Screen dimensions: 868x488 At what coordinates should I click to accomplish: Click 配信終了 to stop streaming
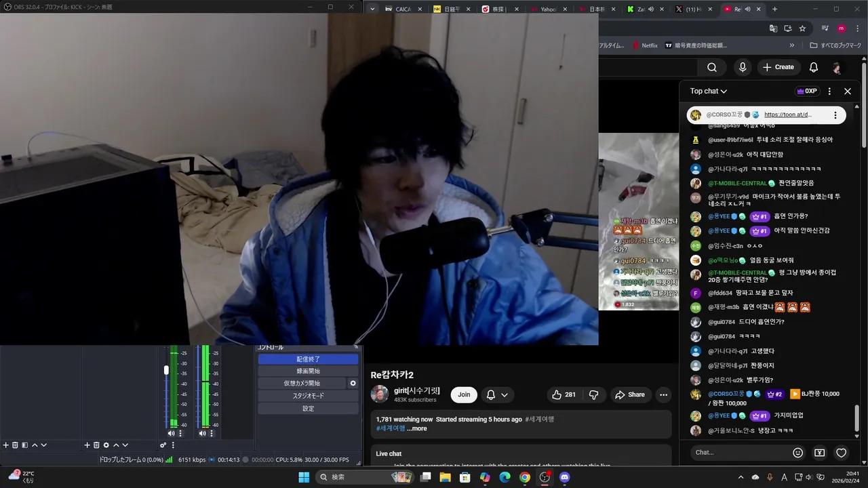pos(308,359)
